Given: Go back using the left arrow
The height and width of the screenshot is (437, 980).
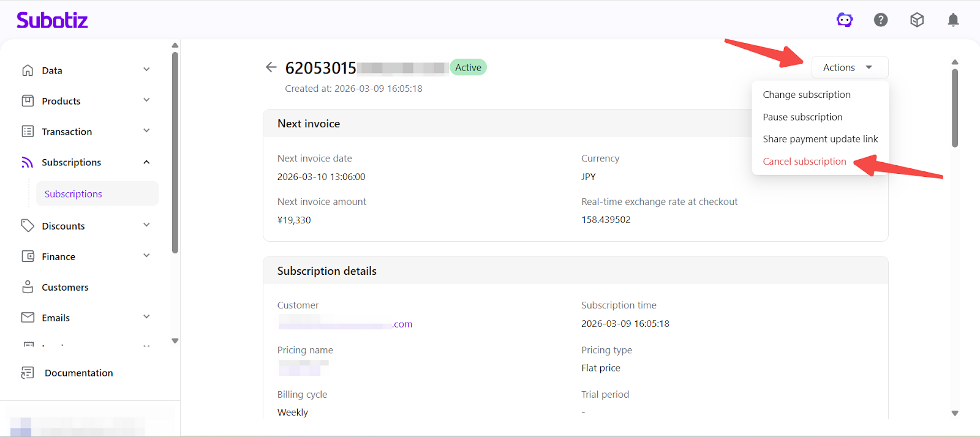Looking at the screenshot, I should (x=271, y=67).
